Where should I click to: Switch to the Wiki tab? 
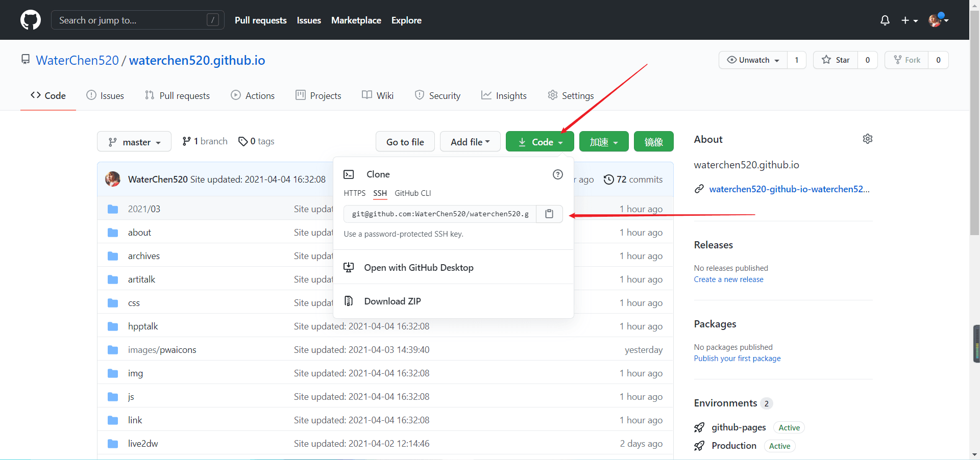(378, 95)
